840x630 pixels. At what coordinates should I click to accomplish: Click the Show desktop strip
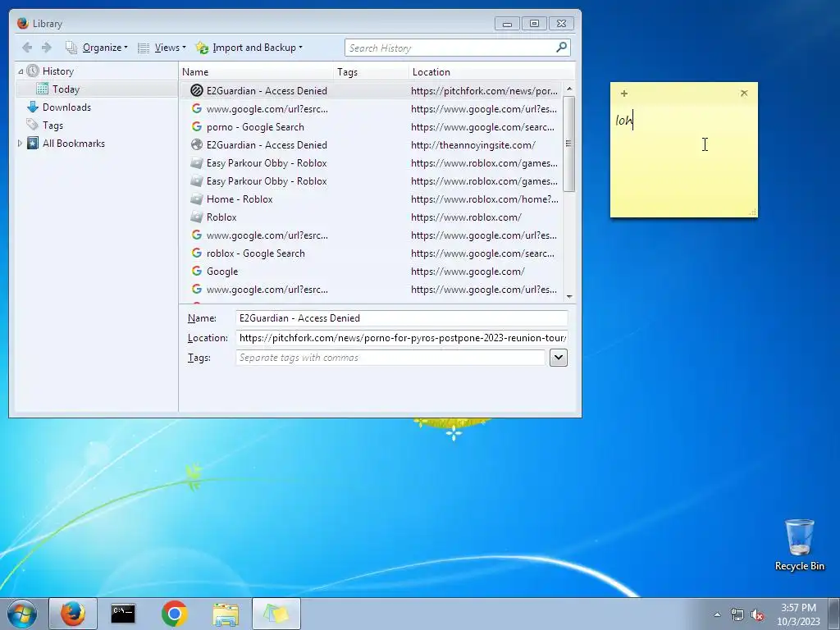click(x=834, y=614)
